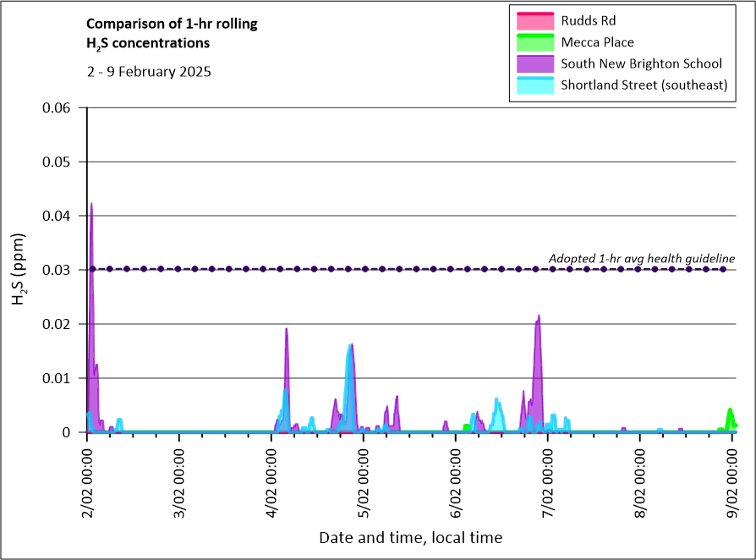This screenshot has height=560, width=756.
Task: Click the tallest purple peak above the guideline
Action: tap(91, 206)
